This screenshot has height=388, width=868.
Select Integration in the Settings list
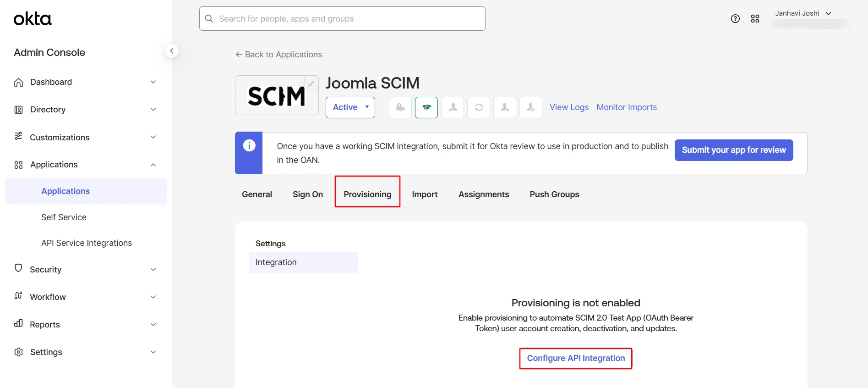(303, 262)
